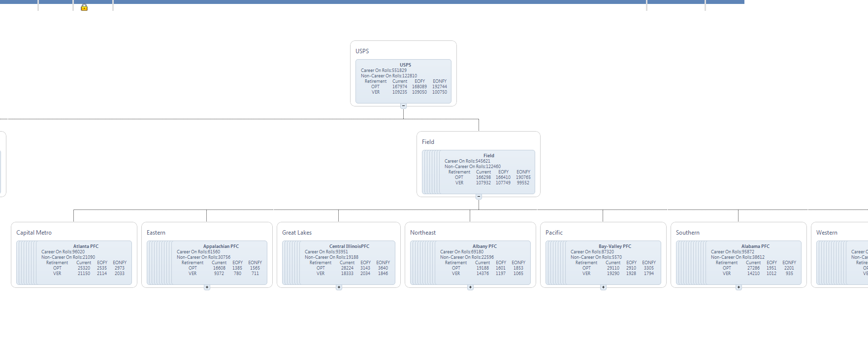Click the yellow padlock icon
The width and height of the screenshot is (868, 347).
point(84,7)
